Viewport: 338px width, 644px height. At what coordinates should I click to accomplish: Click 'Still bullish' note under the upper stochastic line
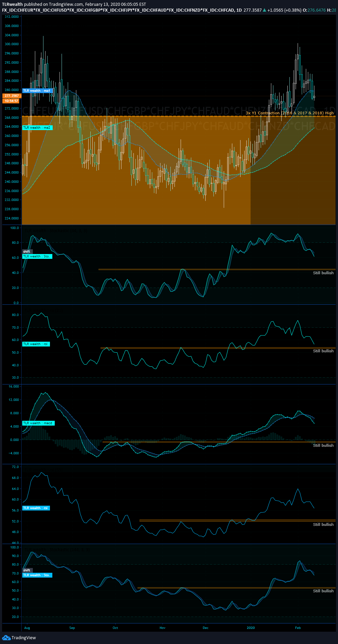323,273
